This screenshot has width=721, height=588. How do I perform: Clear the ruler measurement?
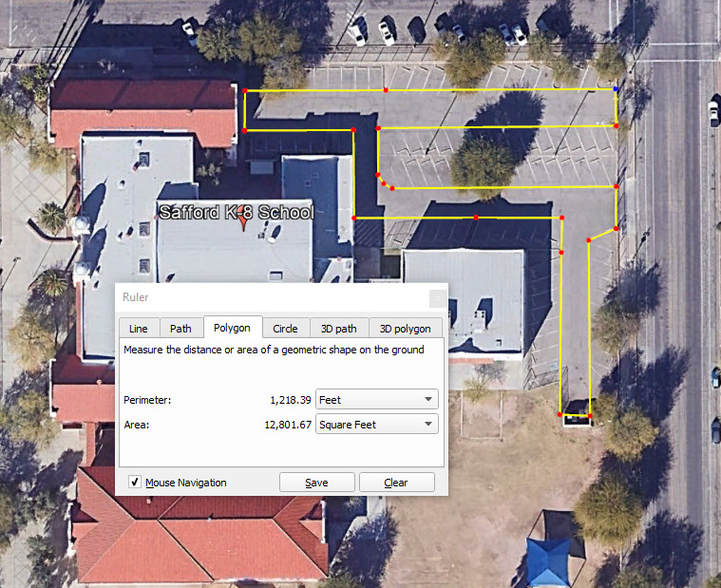(396, 483)
